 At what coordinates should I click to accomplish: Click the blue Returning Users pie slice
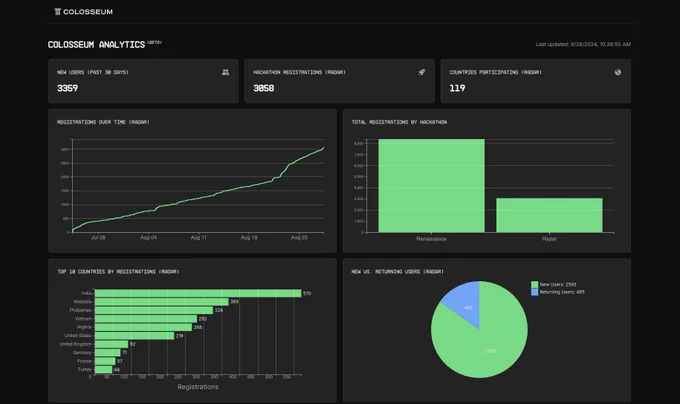pyautogui.click(x=465, y=303)
